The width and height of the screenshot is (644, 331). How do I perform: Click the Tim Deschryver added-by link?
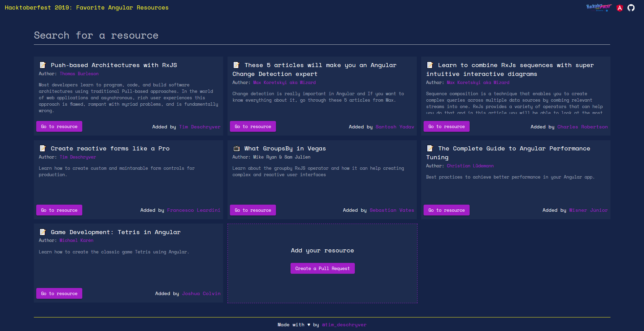199,126
